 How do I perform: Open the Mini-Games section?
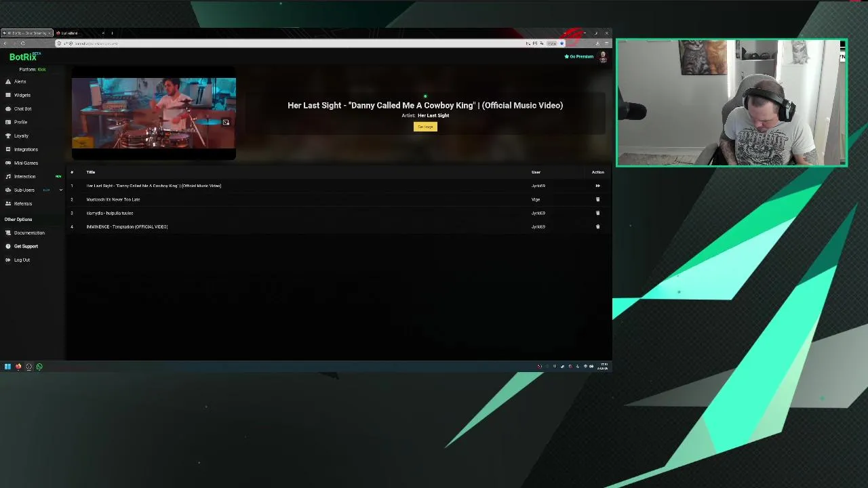coord(26,163)
